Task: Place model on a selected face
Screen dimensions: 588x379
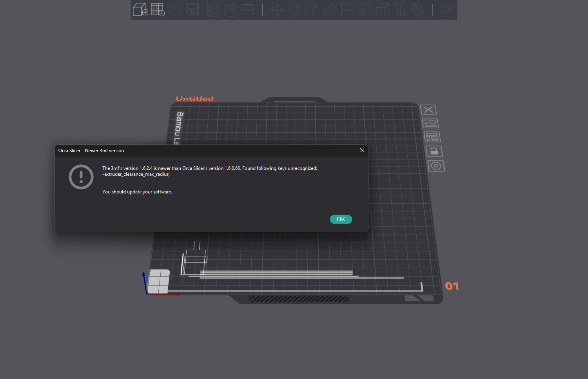Action: click(329, 9)
